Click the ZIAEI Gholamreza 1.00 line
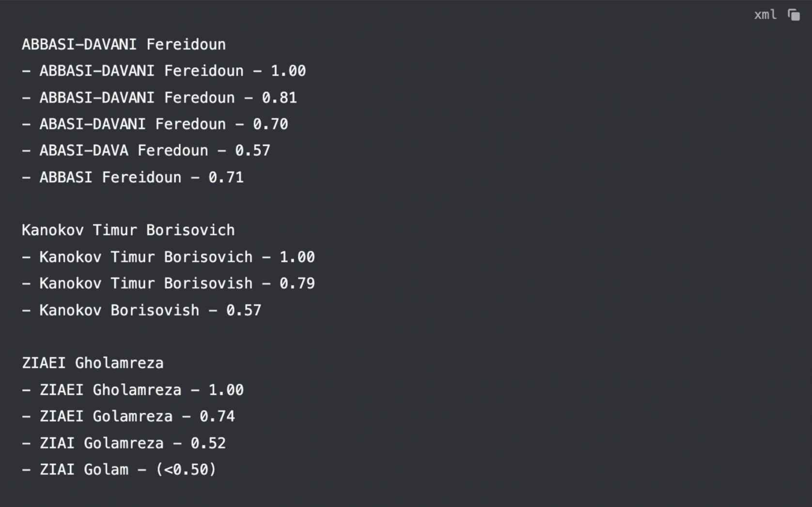Screen dimensions: 812x507 (133, 390)
